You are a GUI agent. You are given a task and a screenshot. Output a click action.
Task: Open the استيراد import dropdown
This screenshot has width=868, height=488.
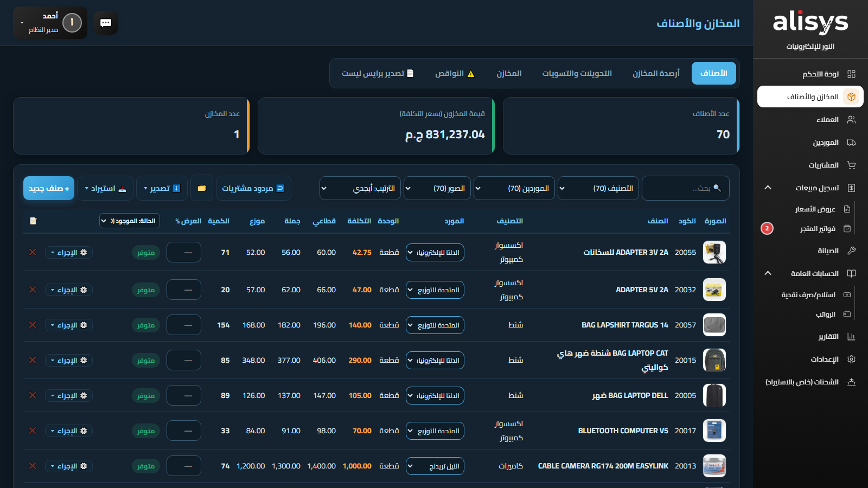click(105, 188)
